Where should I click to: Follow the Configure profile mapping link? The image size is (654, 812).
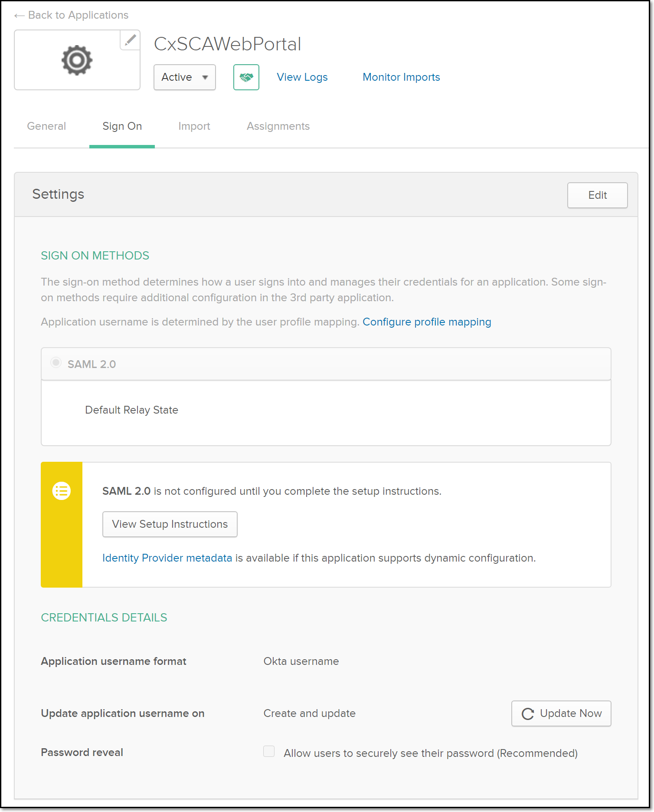click(x=426, y=322)
